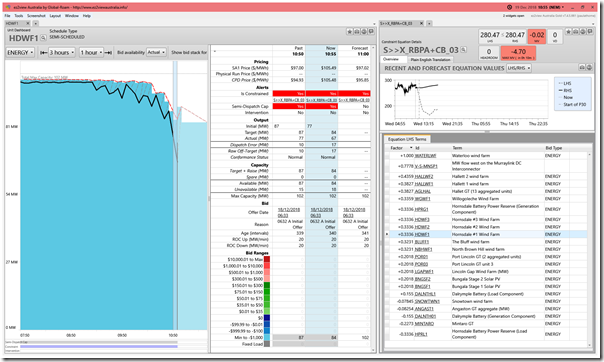Sort by the Factor column header
This screenshot has height=362, width=604.
tap(397, 148)
